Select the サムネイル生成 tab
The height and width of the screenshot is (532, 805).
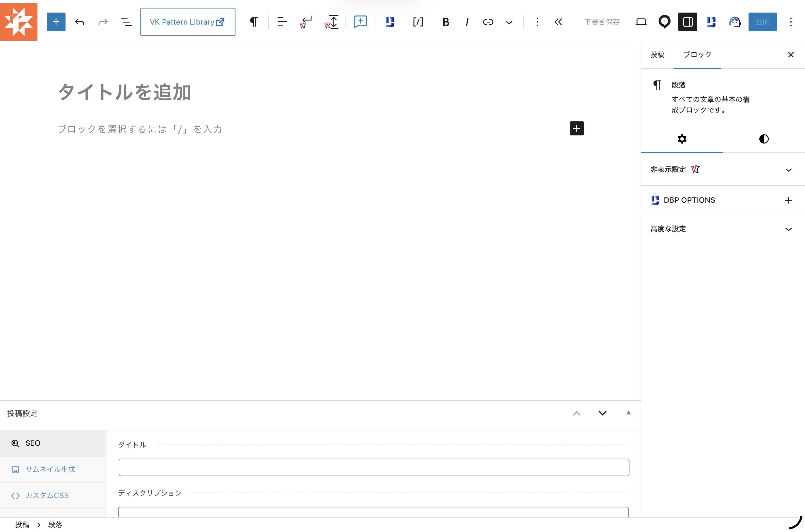click(x=53, y=470)
